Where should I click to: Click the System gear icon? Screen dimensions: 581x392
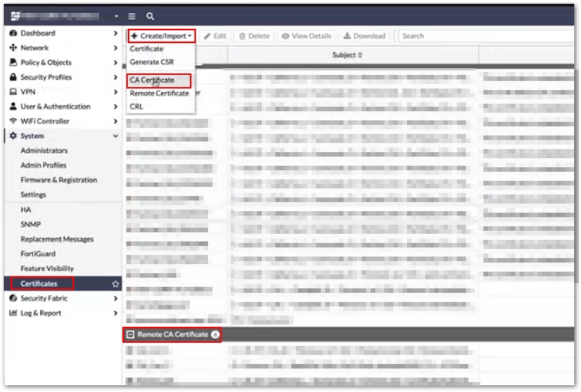pyautogui.click(x=14, y=135)
